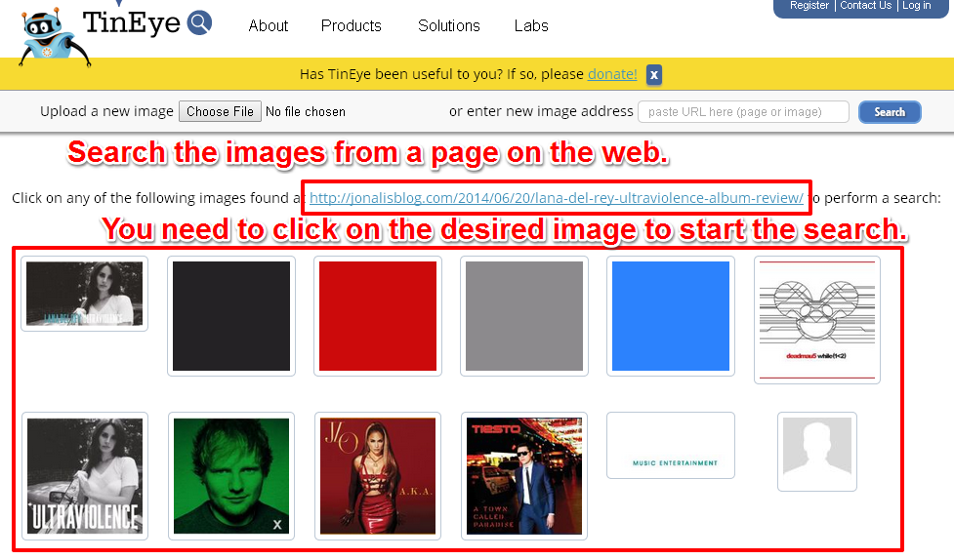Follow the donate link in the banner

coord(612,74)
